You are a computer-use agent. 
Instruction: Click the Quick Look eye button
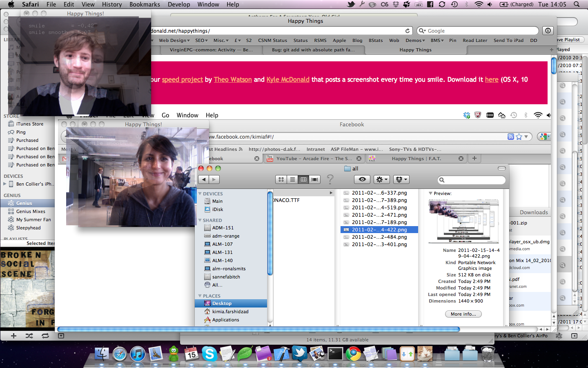pos(362,180)
